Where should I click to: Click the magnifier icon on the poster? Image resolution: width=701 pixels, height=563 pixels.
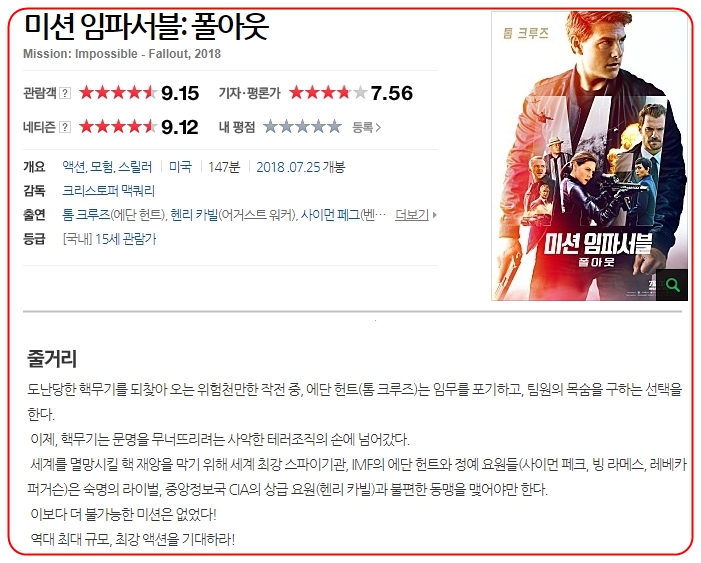(672, 285)
